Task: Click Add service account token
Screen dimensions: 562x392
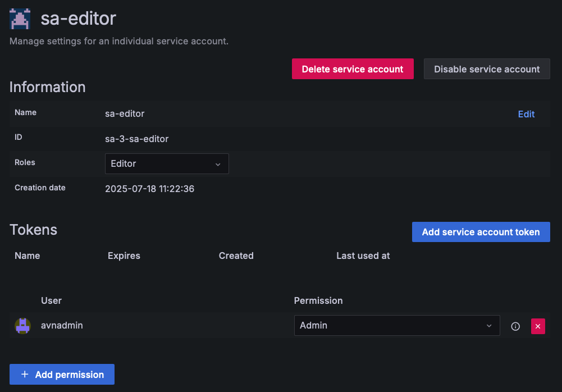Action: (x=481, y=232)
